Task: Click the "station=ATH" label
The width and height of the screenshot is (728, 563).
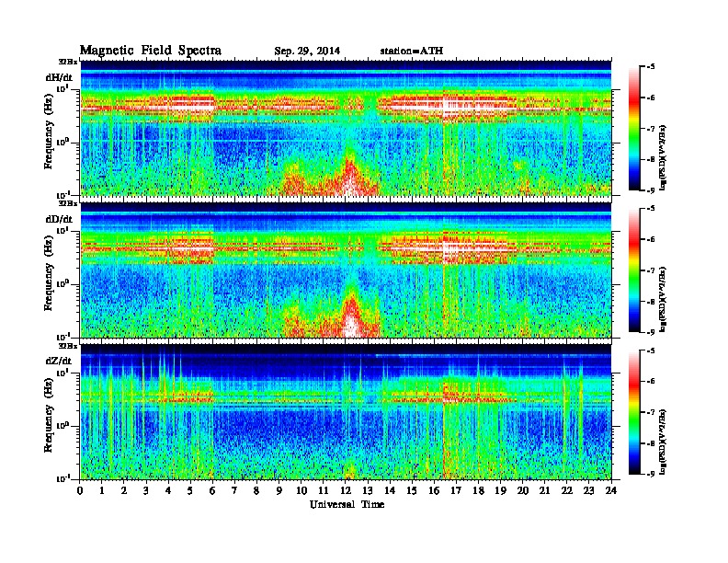Action: click(412, 51)
